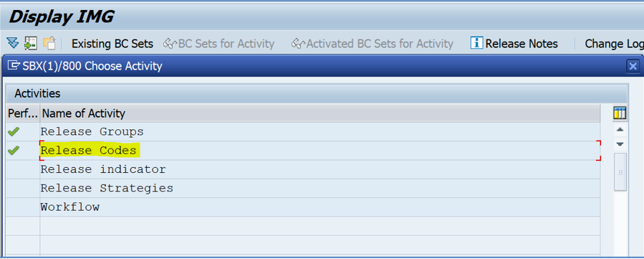Image resolution: width=644 pixels, height=259 pixels.
Task: Click the green checkmark beside Release Groups
Action: click(x=14, y=132)
